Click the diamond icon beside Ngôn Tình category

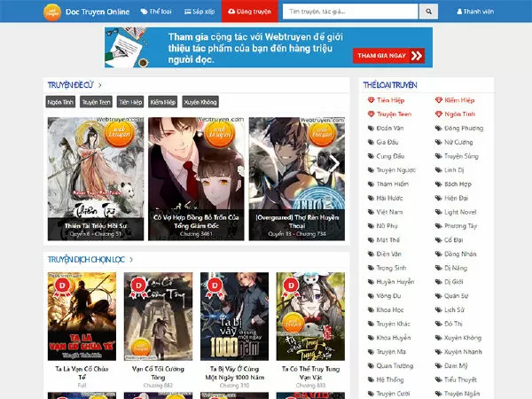439,114
